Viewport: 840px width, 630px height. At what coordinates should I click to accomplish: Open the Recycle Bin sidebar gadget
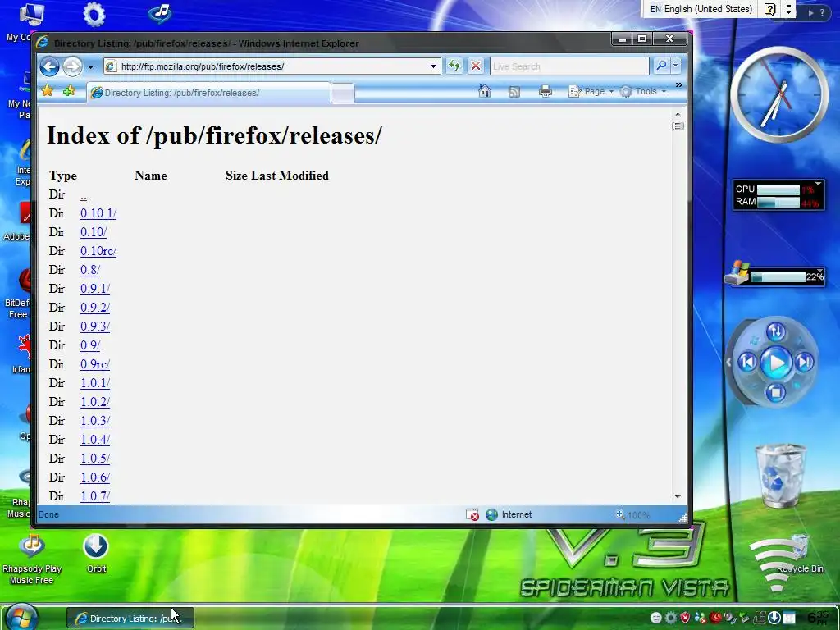pos(780,476)
